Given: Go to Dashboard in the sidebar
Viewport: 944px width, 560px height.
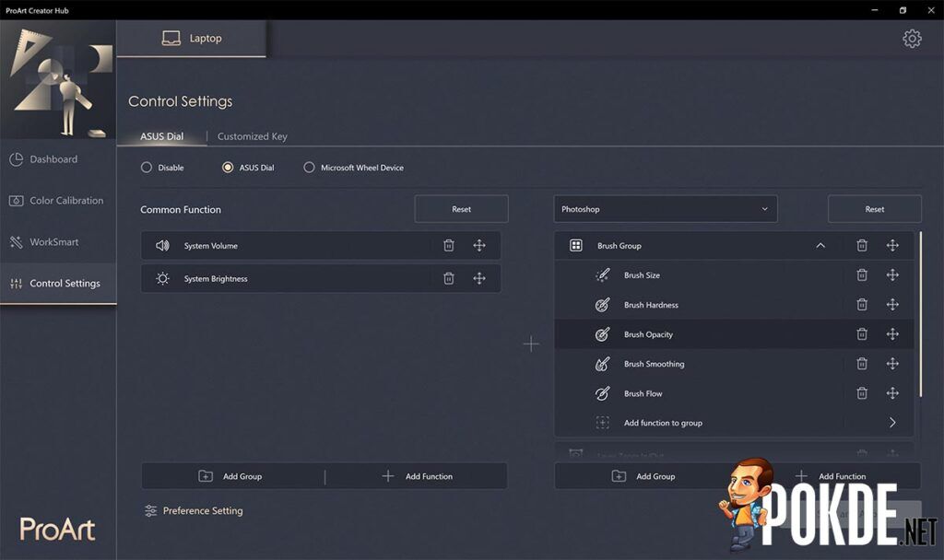Looking at the screenshot, I should (x=58, y=159).
